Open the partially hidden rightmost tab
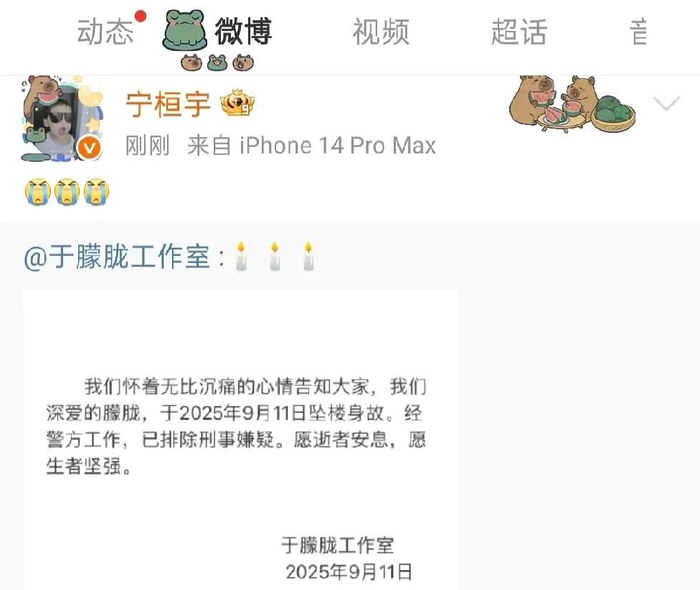This screenshot has height=590, width=700. tap(638, 32)
